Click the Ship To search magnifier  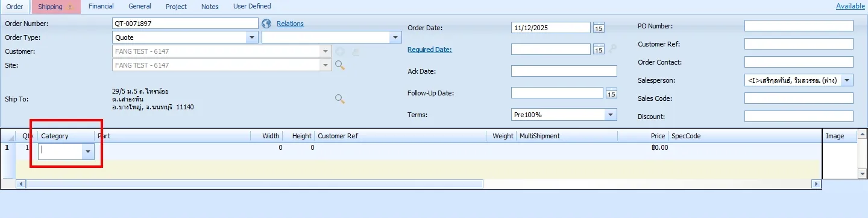pos(339,98)
